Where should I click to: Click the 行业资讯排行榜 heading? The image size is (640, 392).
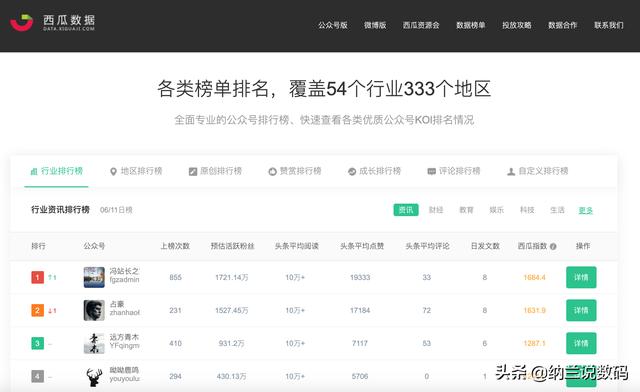click(60, 209)
